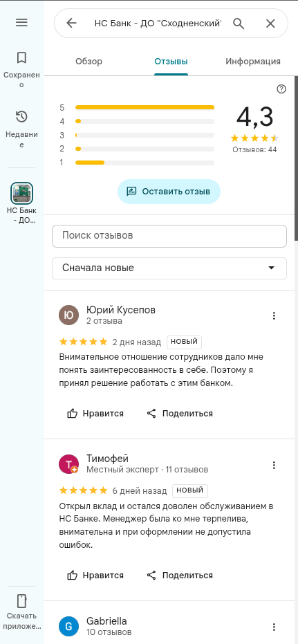
Task: Open Gabriella reviewer name link
Action: (x=106, y=620)
